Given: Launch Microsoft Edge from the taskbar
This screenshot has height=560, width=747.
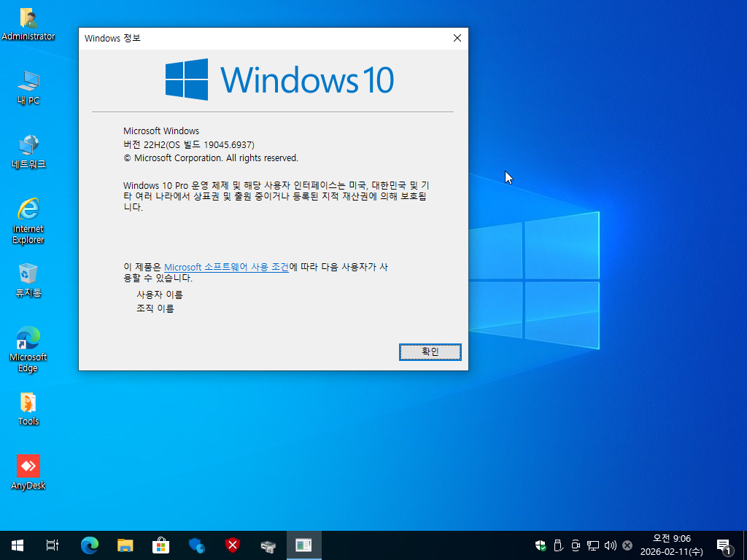Looking at the screenshot, I should click(x=89, y=545).
